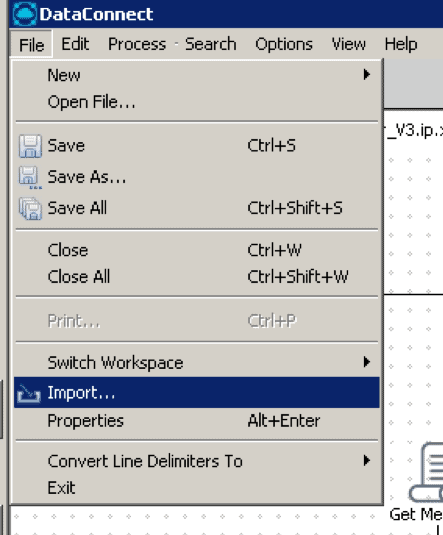Click Switch Workspace entry text
This screenshot has width=443, height=535.
(115, 362)
